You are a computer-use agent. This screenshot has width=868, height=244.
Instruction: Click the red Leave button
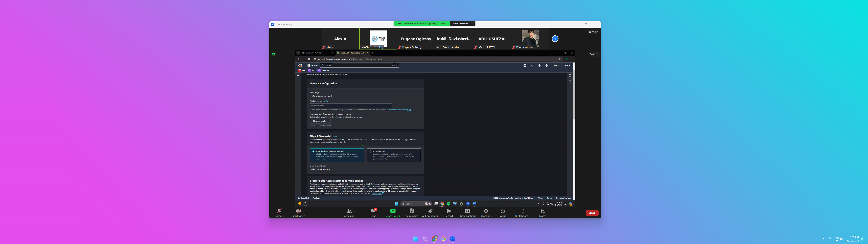tap(592, 213)
